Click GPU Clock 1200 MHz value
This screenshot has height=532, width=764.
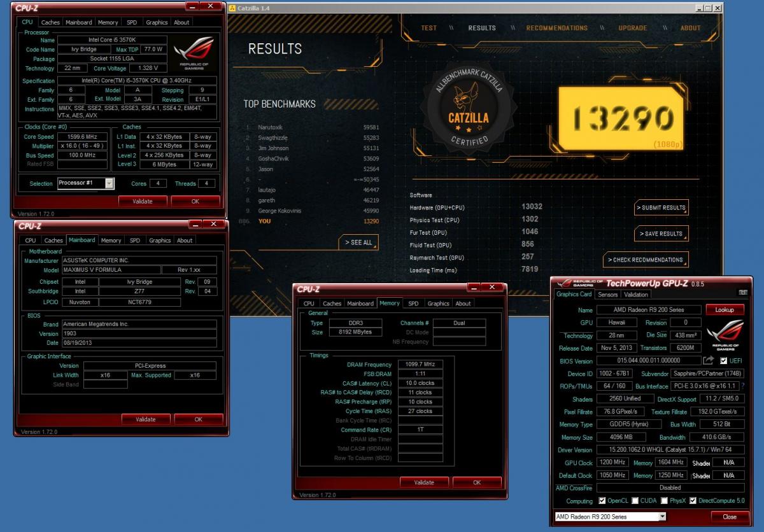pos(612,463)
